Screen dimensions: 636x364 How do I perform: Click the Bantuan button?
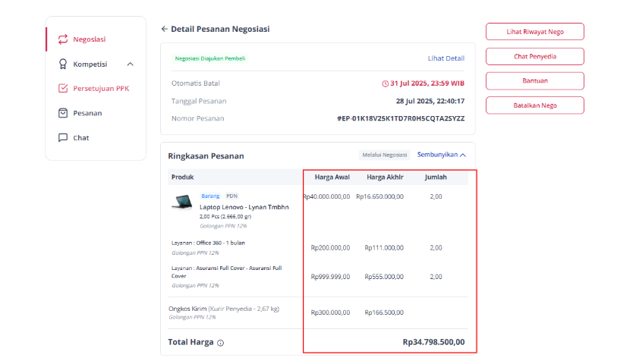pyautogui.click(x=534, y=80)
